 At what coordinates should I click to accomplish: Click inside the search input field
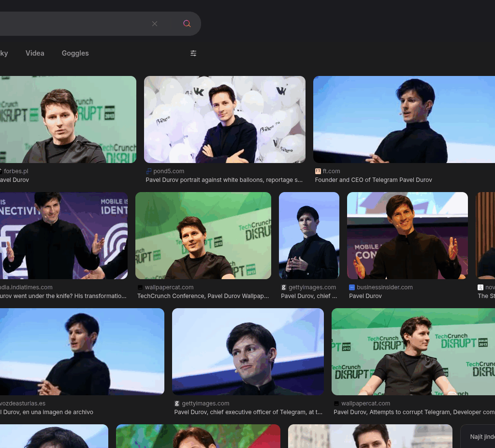tap(73, 24)
